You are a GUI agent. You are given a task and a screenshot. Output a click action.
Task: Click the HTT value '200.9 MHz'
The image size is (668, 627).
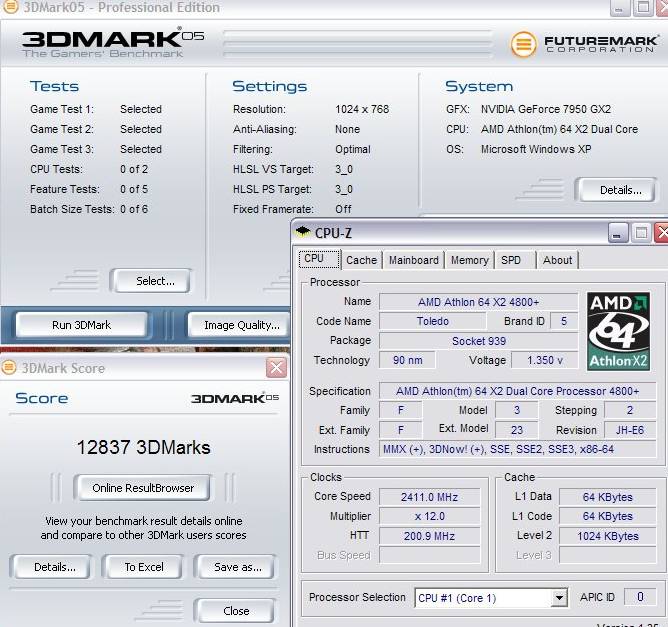tap(429, 536)
